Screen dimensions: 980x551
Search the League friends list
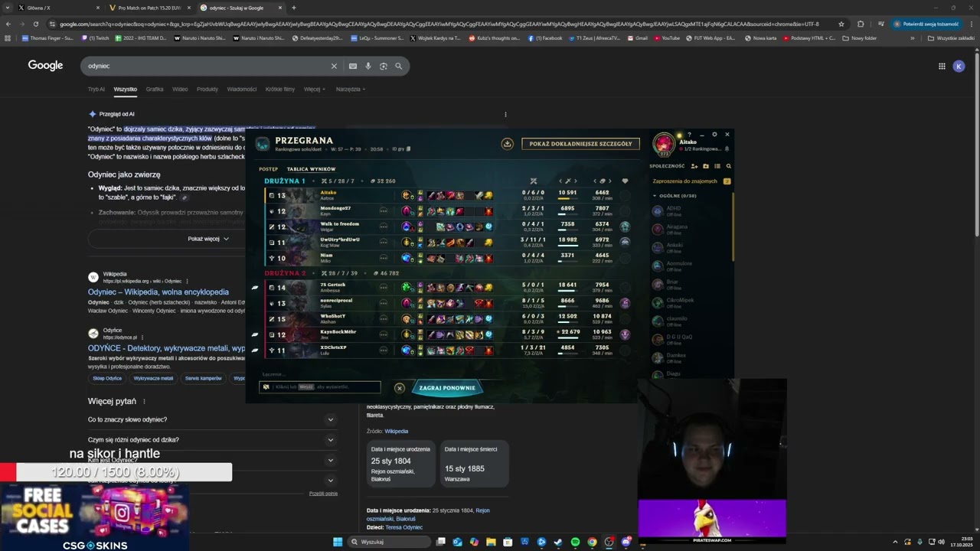coord(728,166)
